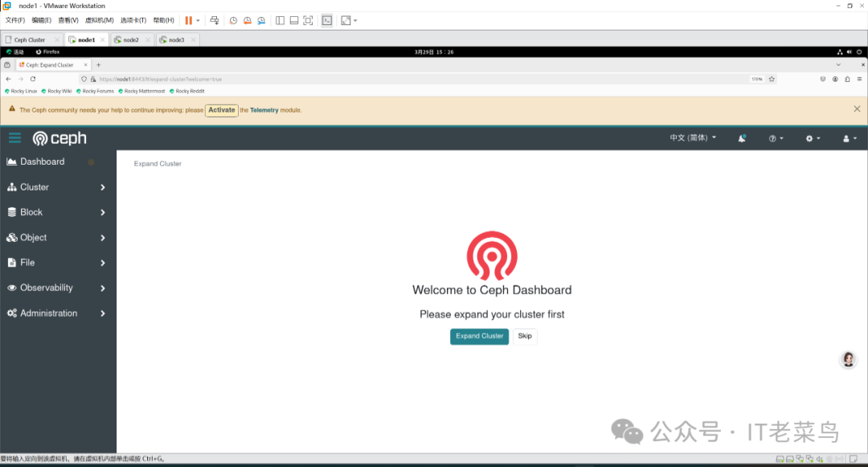Screen dimensions: 868x467
Task: Open the Ceph settings gear dropdown
Action: (x=813, y=138)
